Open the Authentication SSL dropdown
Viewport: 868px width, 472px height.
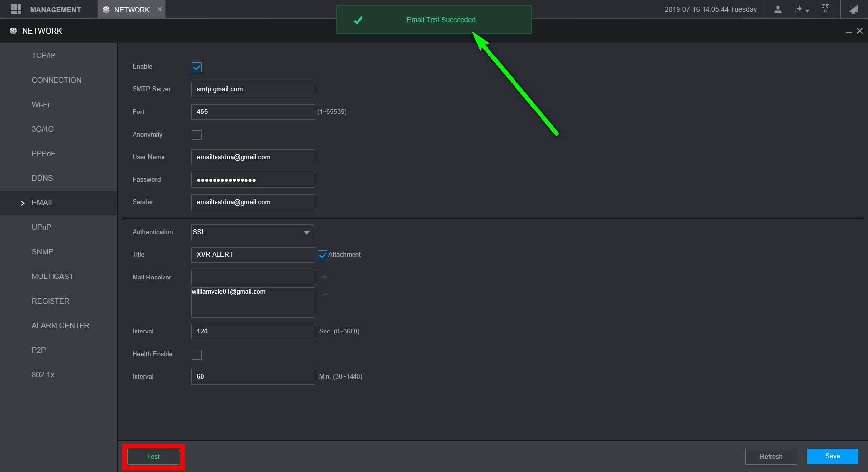[252, 232]
